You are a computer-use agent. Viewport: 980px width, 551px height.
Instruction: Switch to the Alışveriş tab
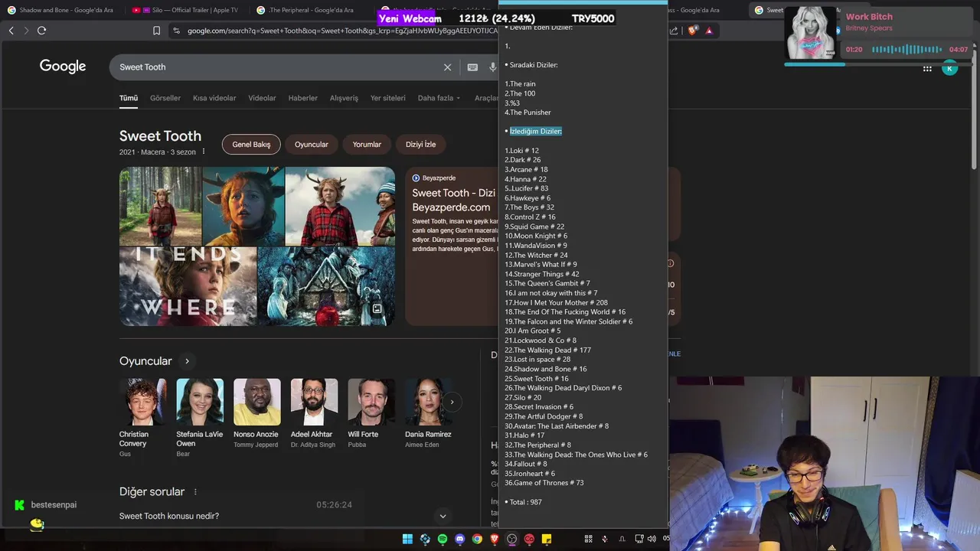(x=344, y=98)
